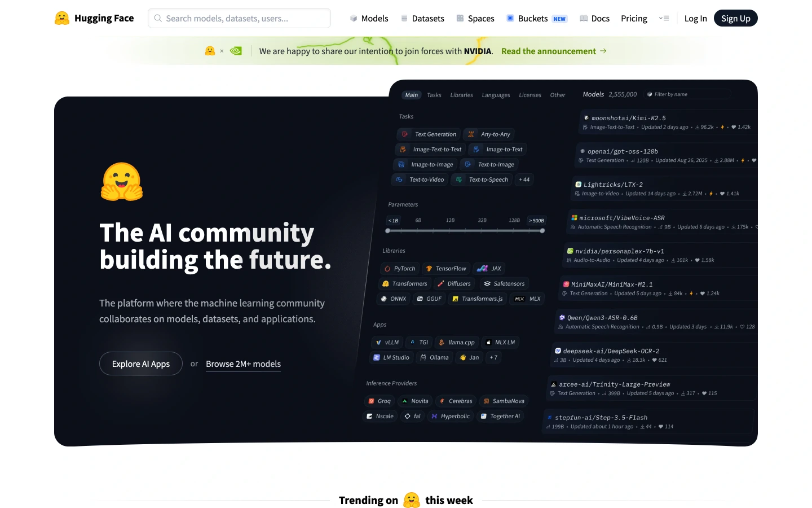The width and height of the screenshot is (812, 508).
Task: Click the Docs book icon
Action: click(584, 19)
